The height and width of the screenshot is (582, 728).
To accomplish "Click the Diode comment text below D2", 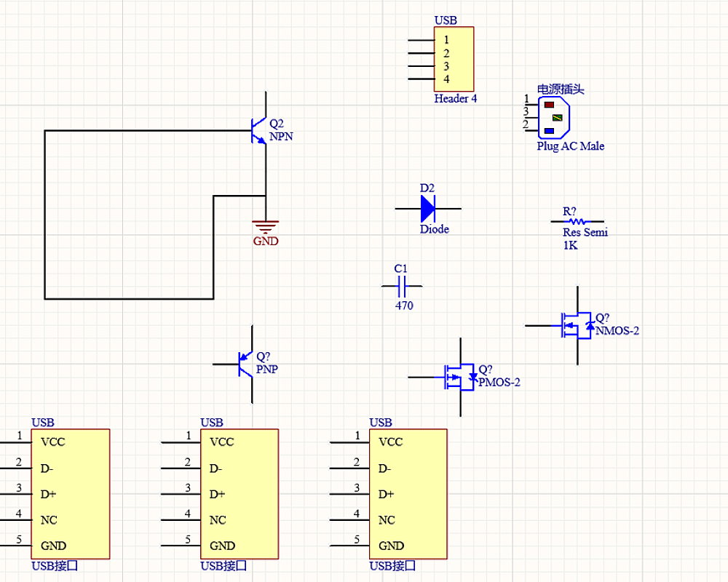I will pos(434,229).
